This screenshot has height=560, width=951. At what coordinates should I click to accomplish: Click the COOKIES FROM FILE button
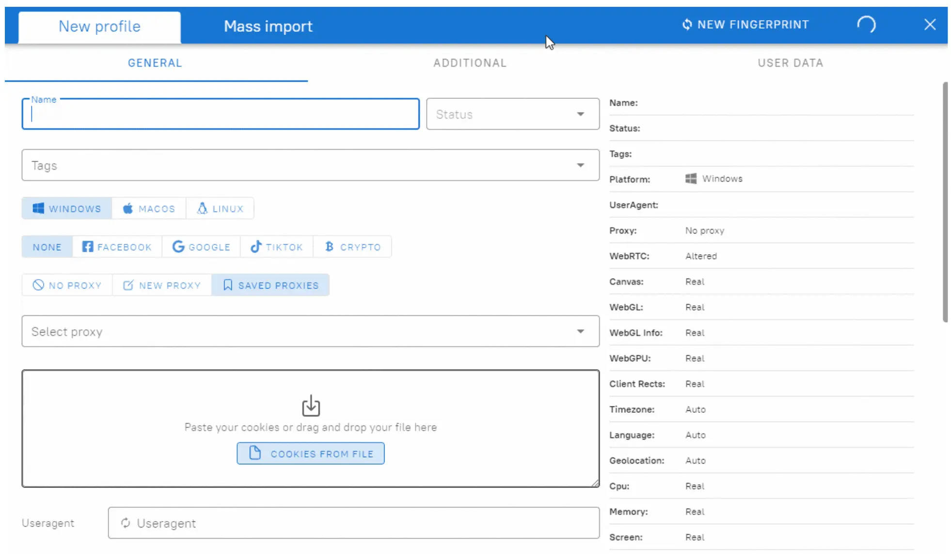click(x=310, y=453)
